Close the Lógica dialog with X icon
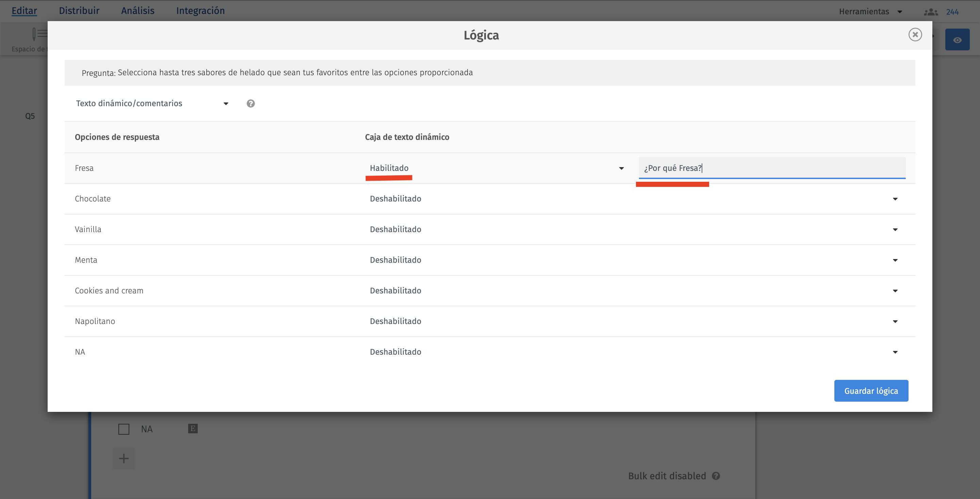The width and height of the screenshot is (980, 499). pyautogui.click(x=915, y=35)
